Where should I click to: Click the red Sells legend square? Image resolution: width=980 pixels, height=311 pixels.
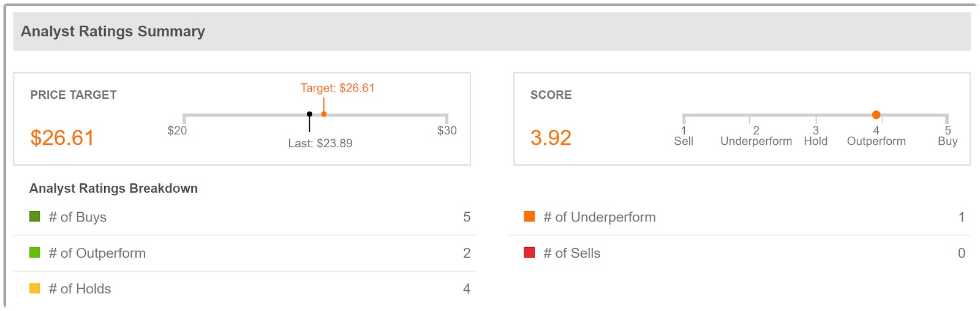click(529, 253)
